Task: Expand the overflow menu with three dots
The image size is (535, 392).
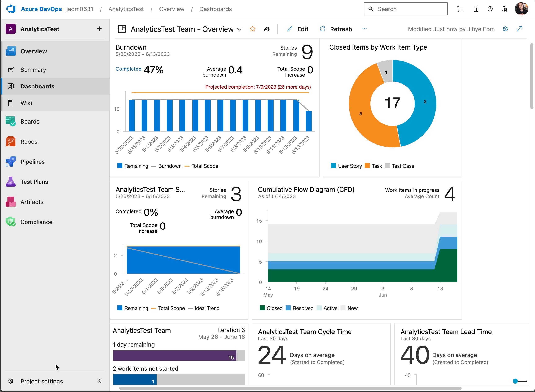Action: click(365, 29)
